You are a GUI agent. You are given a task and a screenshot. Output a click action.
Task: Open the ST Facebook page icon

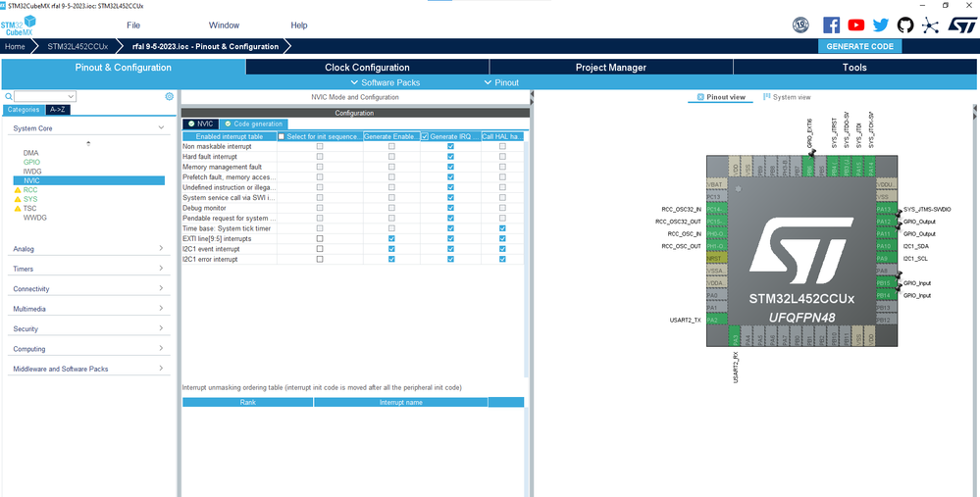coord(831,25)
